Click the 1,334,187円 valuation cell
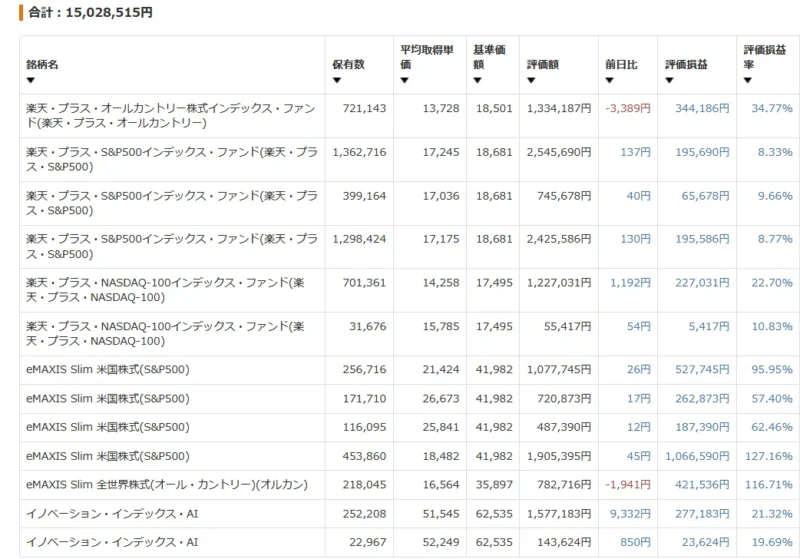This screenshot has height=559, width=800. pos(559,109)
